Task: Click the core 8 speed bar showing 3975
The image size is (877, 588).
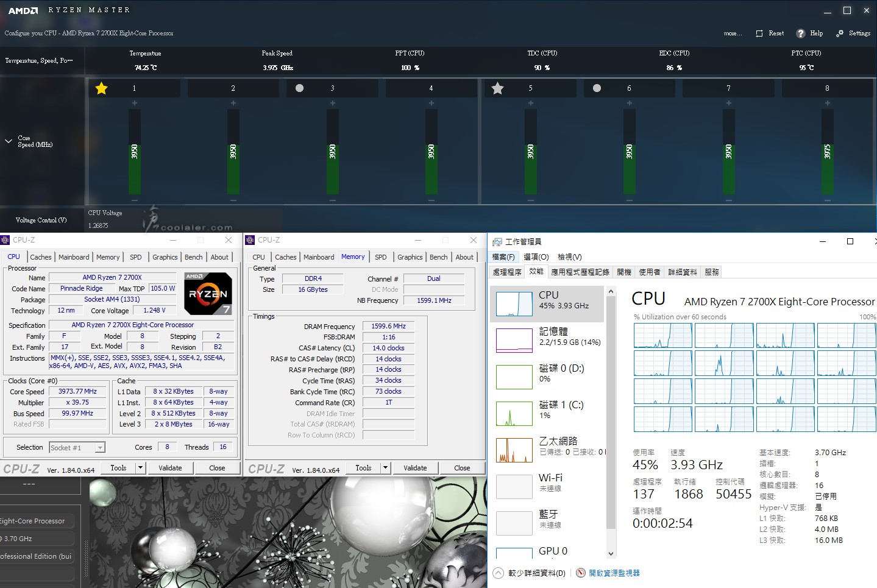Action: point(827,152)
